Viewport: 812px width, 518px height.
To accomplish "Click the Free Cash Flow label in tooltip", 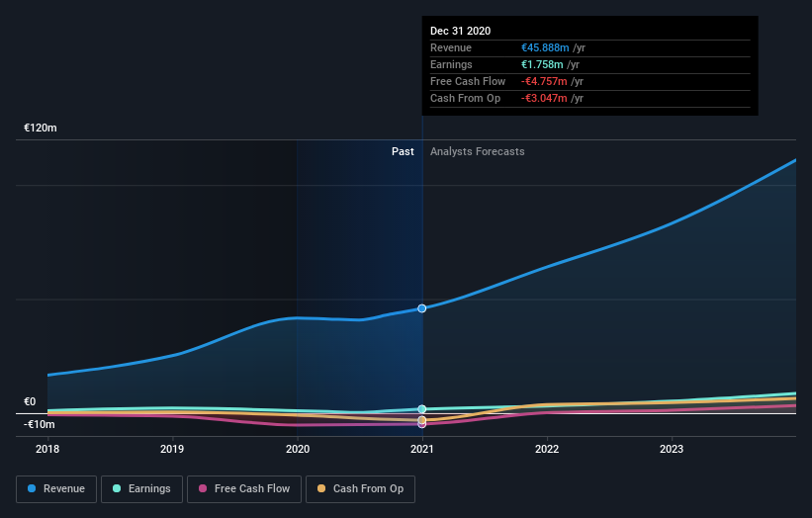I will 468,81.
